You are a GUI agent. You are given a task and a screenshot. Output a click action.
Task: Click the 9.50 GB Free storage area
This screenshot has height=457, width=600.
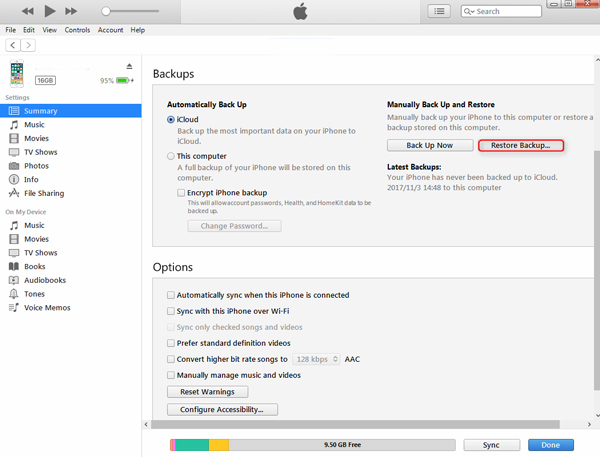point(342,445)
